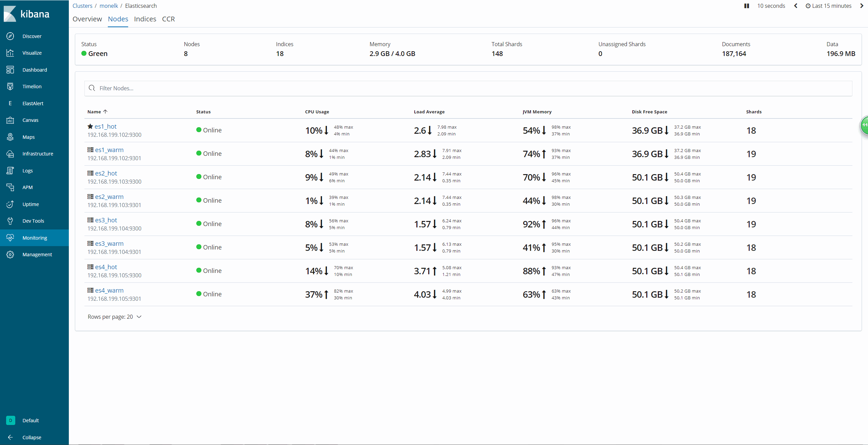Open the Management gear icon
868x445 pixels.
coord(10,255)
